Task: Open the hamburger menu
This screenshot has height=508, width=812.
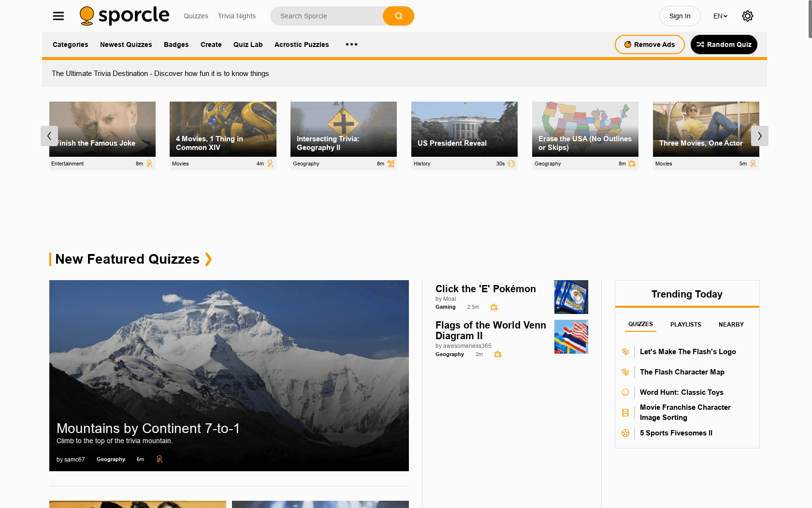Action: [58, 16]
